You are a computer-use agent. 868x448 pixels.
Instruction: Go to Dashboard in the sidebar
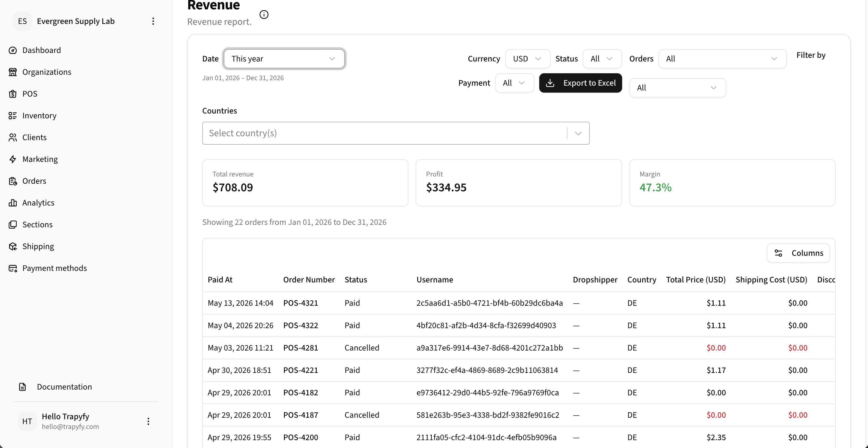41,51
